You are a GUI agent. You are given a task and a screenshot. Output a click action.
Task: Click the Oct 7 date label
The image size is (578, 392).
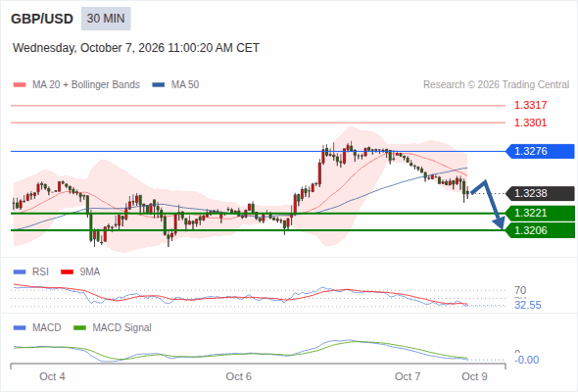pos(408,376)
